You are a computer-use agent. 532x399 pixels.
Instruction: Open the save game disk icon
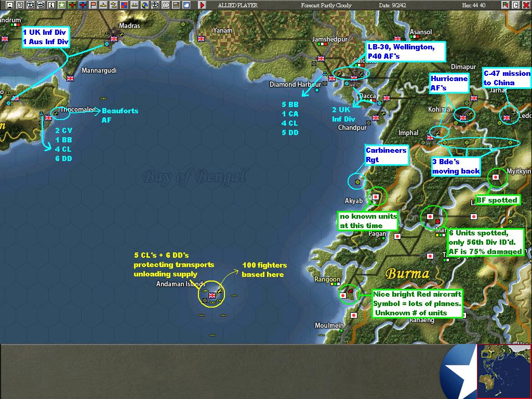(x=10, y=5)
